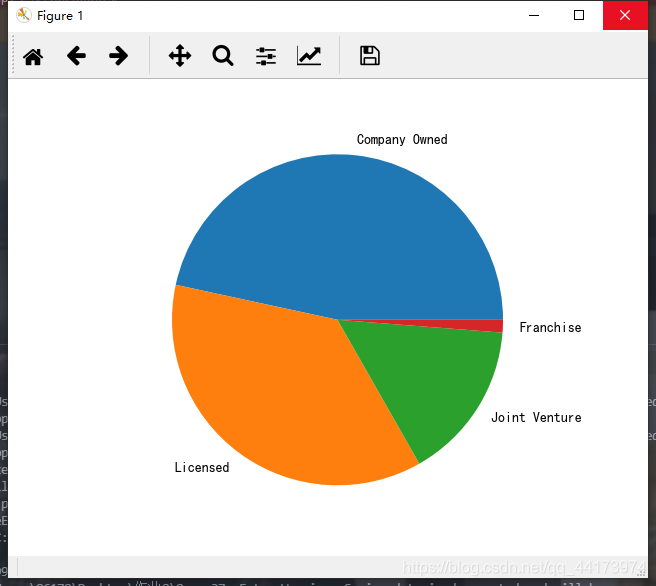Reset view with the Home icon
This screenshot has height=586, width=656.
33,56
